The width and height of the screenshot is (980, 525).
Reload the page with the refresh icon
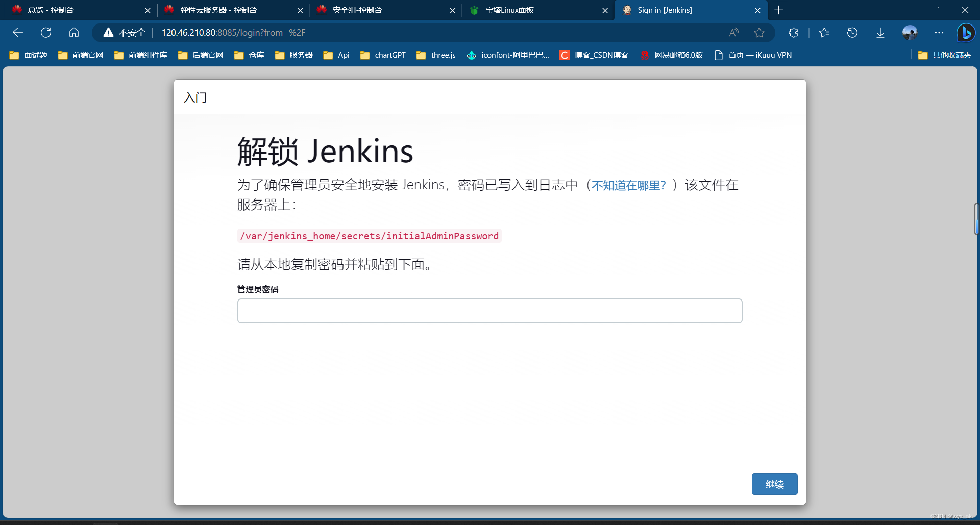pyautogui.click(x=46, y=33)
